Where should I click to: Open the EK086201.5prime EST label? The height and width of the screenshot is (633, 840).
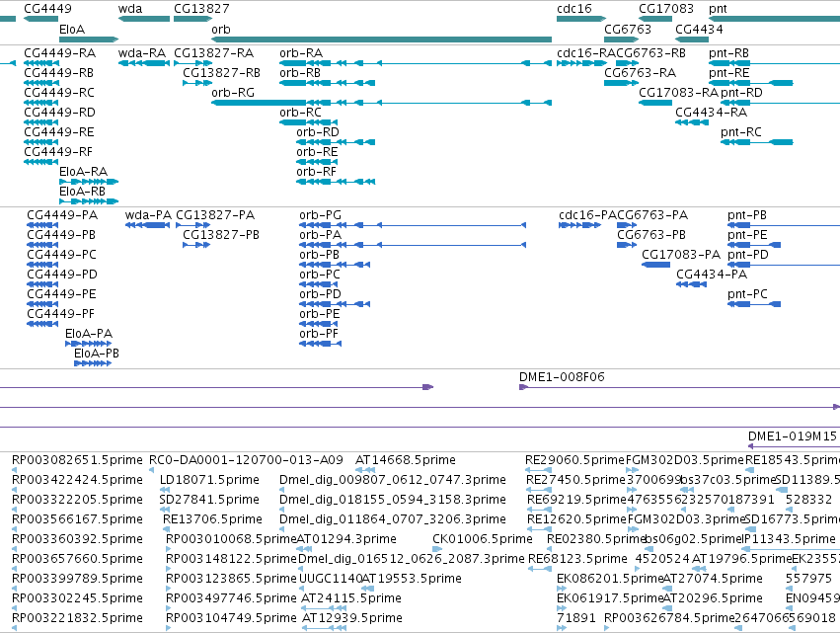point(610,579)
